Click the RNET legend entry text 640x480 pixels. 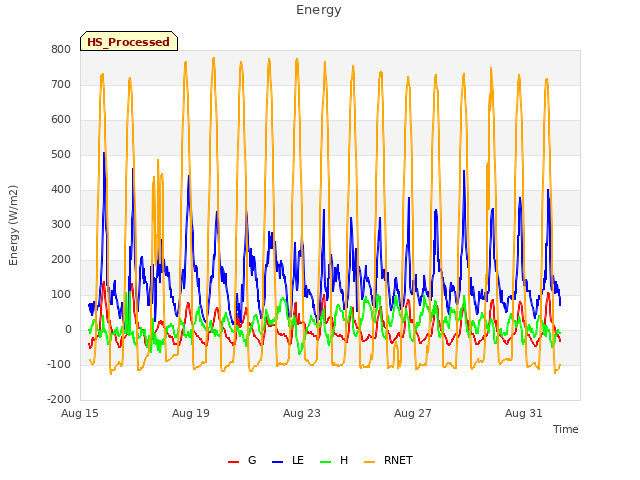[x=398, y=460]
